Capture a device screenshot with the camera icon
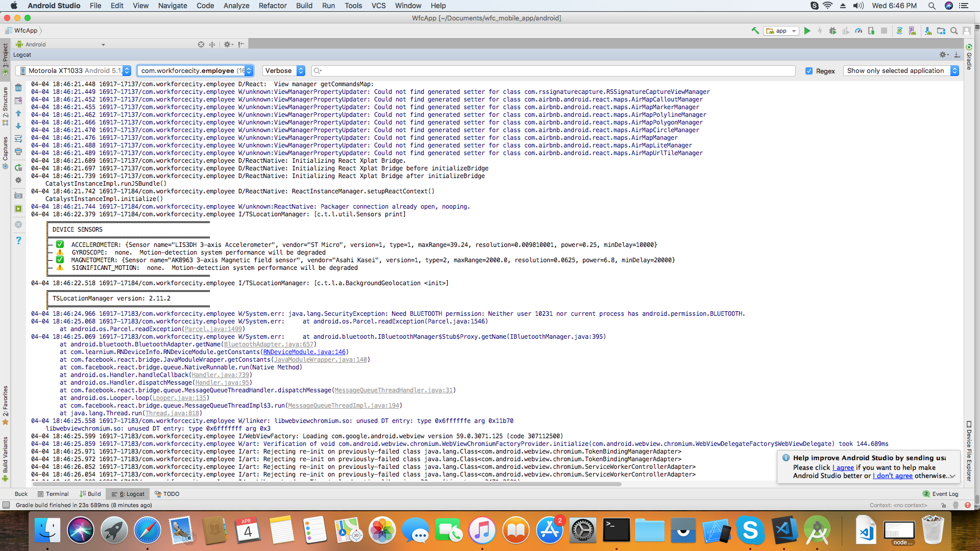 18,195
